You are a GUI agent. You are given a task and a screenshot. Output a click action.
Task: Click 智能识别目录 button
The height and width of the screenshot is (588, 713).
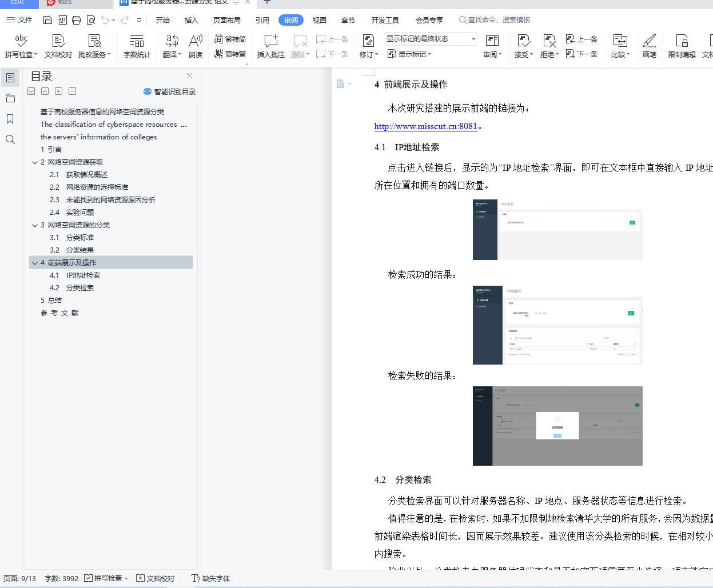(x=169, y=91)
